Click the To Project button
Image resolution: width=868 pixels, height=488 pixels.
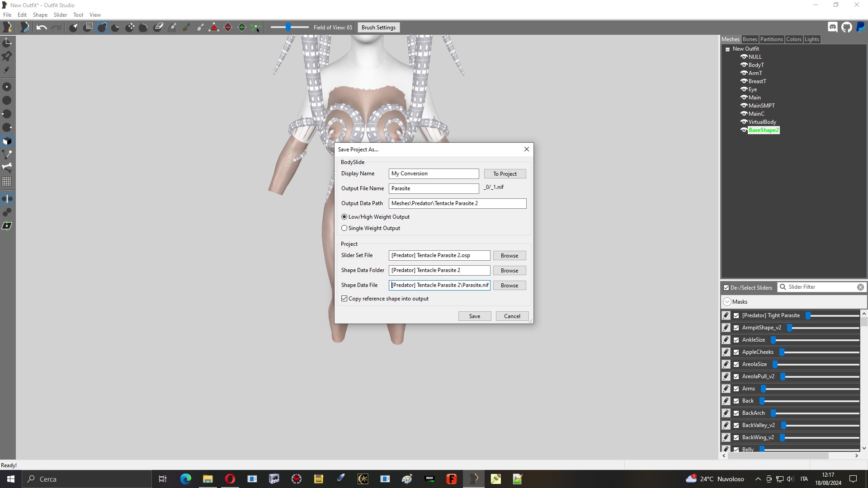505,174
